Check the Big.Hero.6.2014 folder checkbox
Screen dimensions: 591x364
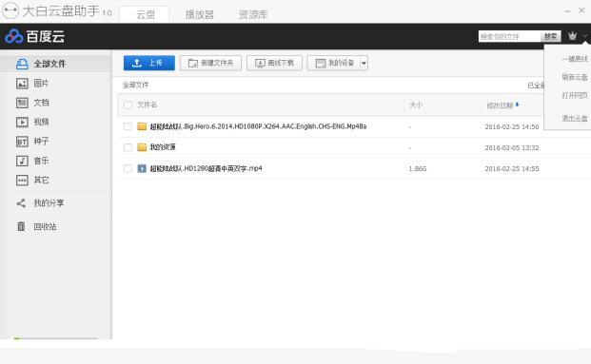(128, 126)
